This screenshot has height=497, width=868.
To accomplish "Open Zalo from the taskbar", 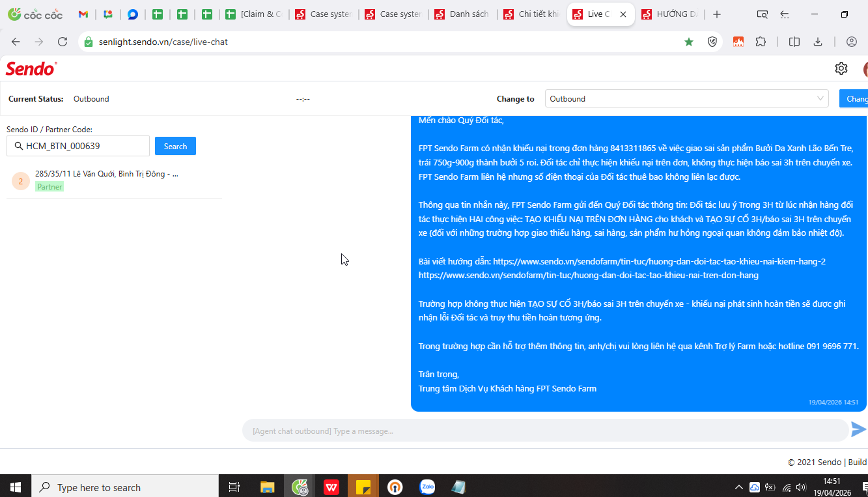I will point(427,487).
